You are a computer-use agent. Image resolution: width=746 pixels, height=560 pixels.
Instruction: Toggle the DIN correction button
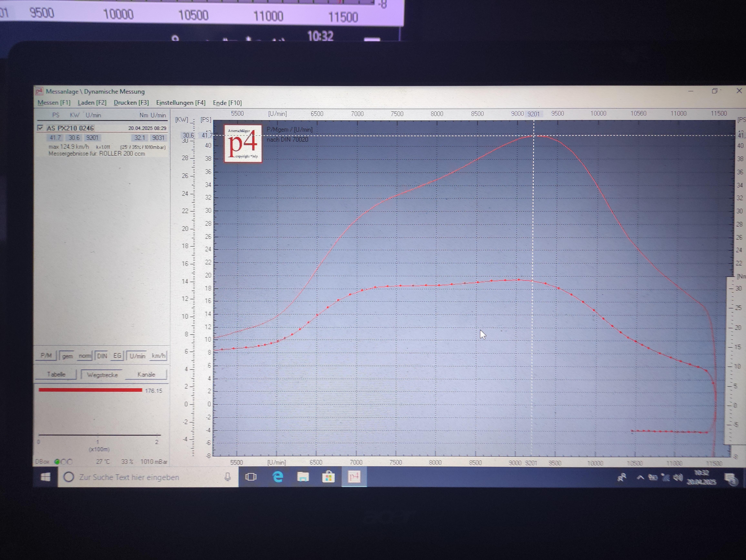click(102, 356)
